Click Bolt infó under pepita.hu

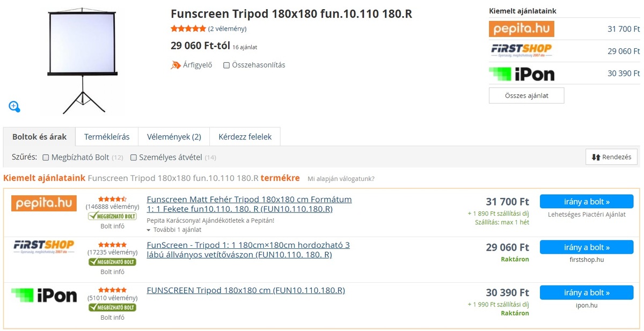112,226
